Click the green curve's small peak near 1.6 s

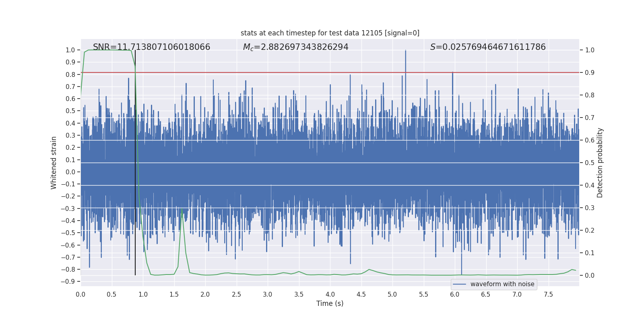(182, 209)
